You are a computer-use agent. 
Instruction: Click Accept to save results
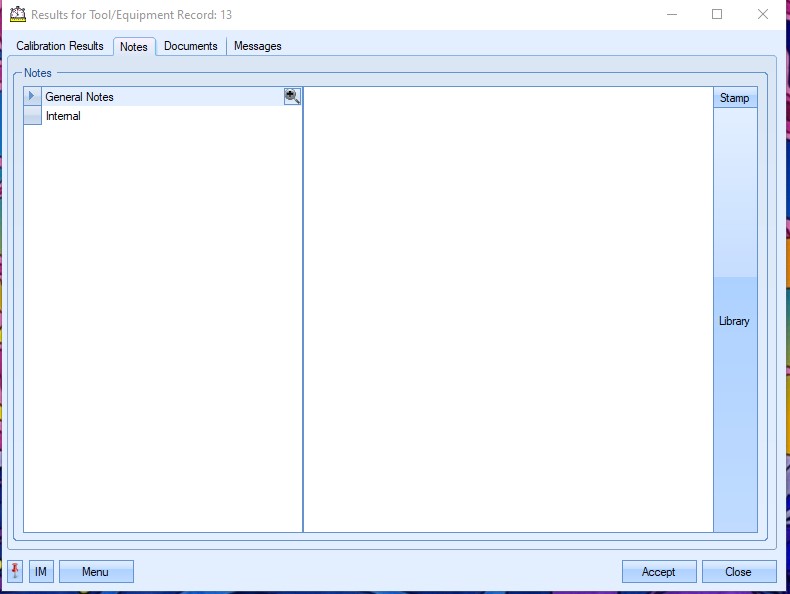pyautogui.click(x=659, y=571)
